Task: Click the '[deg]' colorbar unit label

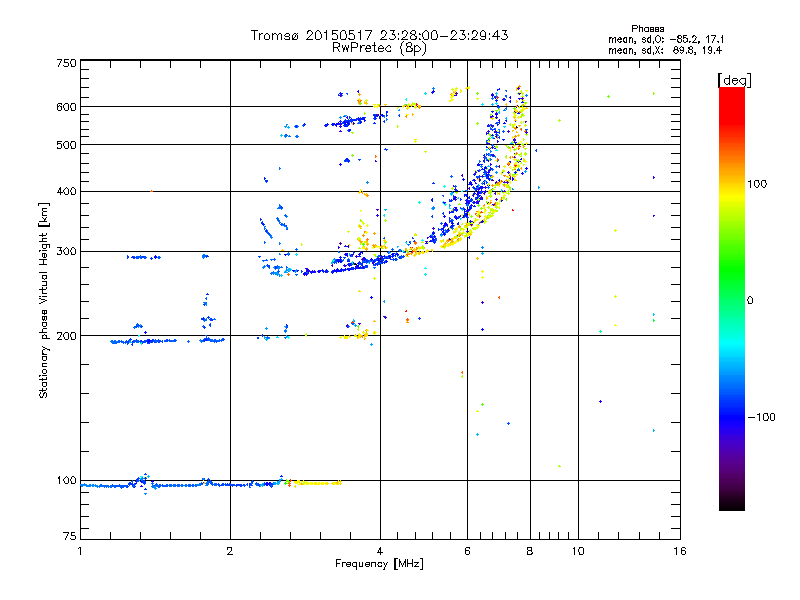Action: click(733, 79)
